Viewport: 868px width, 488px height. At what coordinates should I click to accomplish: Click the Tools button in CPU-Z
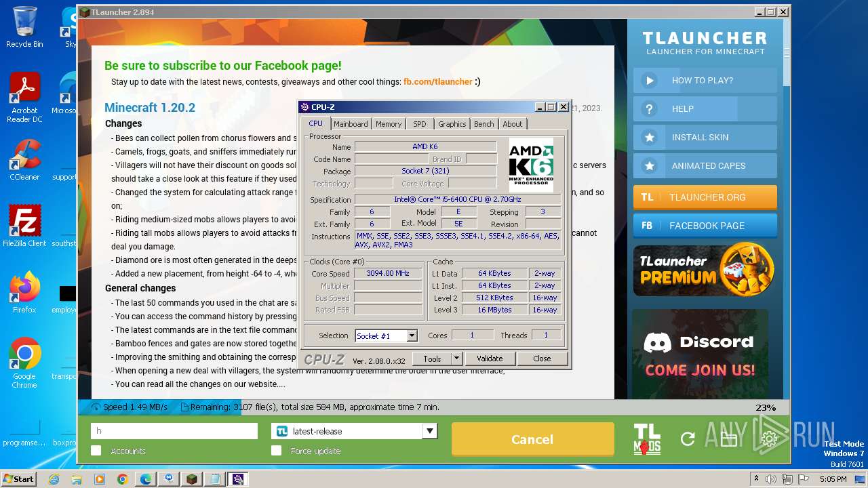(x=432, y=359)
